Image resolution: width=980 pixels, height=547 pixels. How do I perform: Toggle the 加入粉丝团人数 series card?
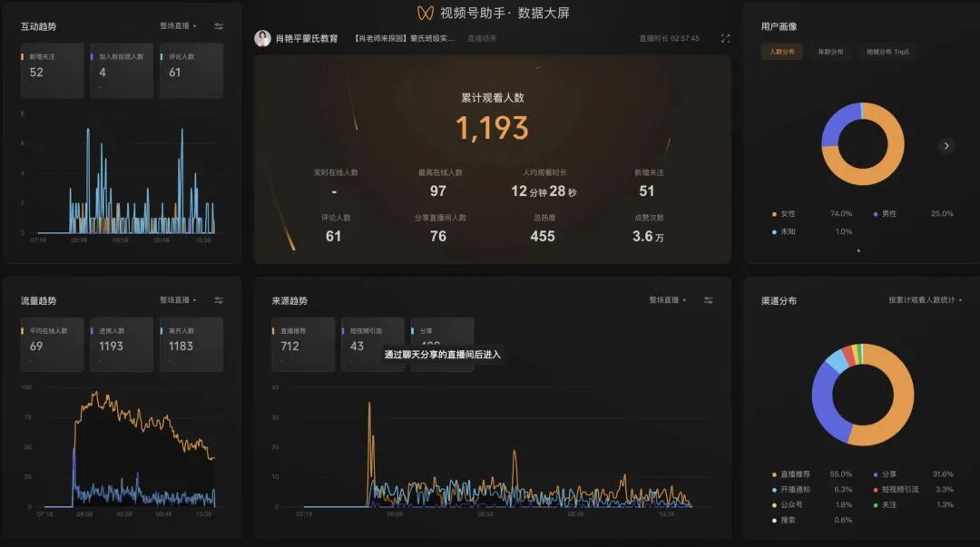pos(122,71)
